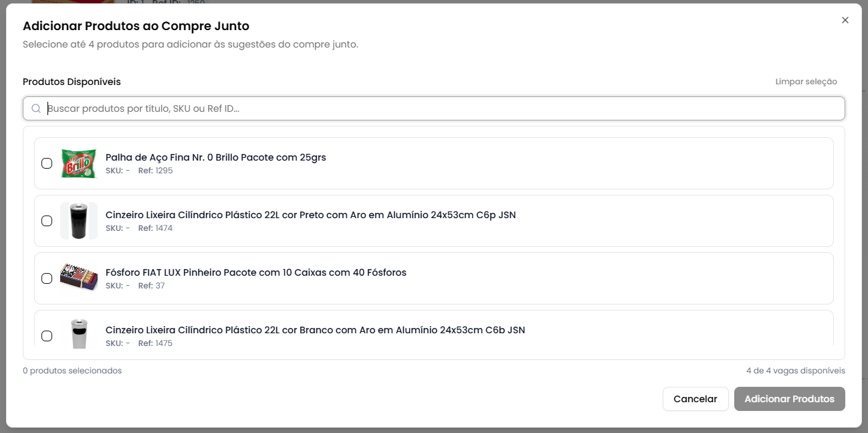Click the FIAT LUX matches thumbnail
Image resolution: width=868 pixels, height=433 pixels.
[x=78, y=278]
